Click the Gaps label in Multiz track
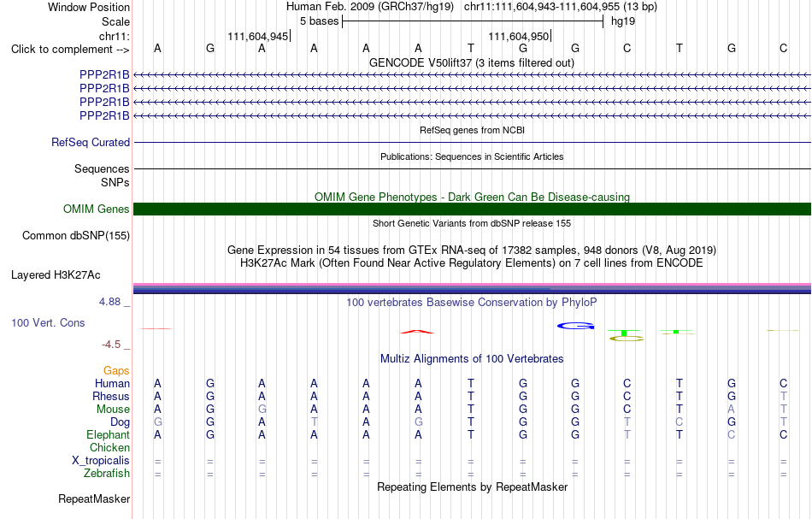812x519 pixels. point(116,370)
